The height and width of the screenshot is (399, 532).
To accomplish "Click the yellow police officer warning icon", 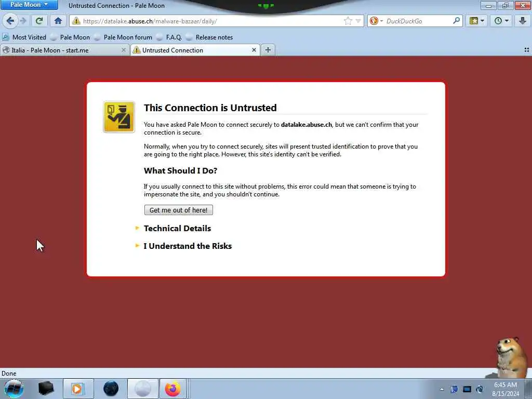I will [119, 117].
